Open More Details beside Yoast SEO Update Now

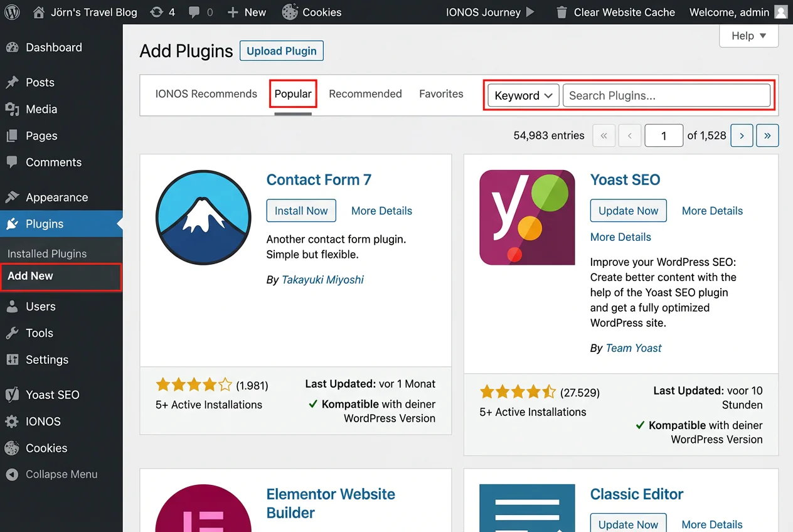click(x=712, y=211)
